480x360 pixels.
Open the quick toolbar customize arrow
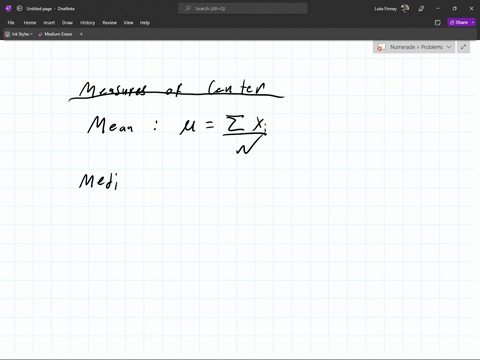tap(81, 34)
